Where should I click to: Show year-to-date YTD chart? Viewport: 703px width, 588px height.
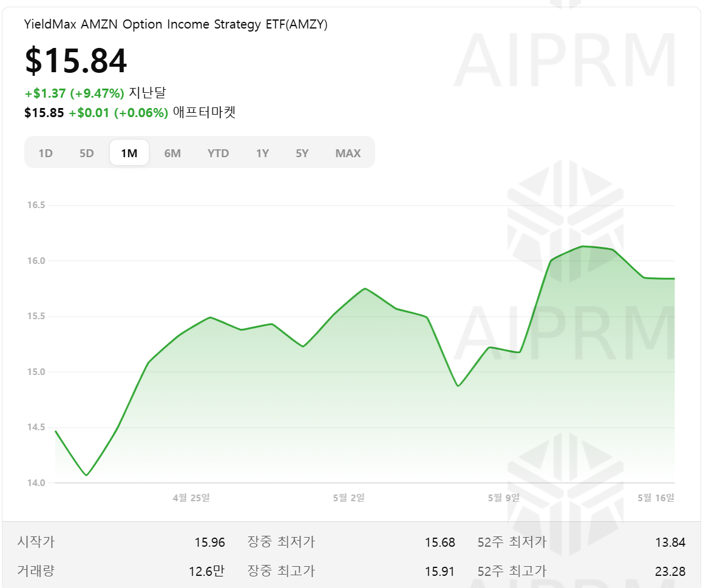219,154
